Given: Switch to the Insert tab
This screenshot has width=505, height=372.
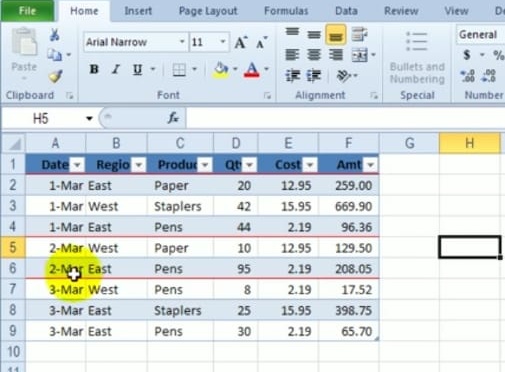Looking at the screenshot, I should 138,11.
